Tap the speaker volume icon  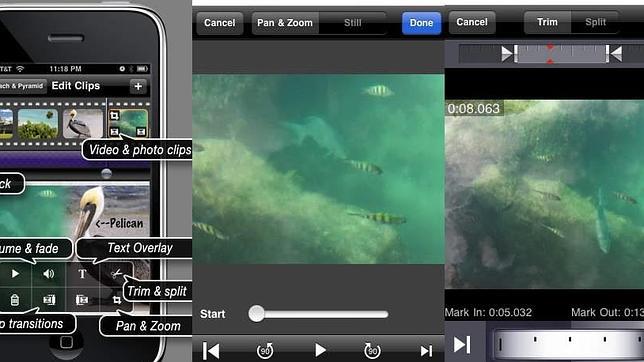pos(48,274)
